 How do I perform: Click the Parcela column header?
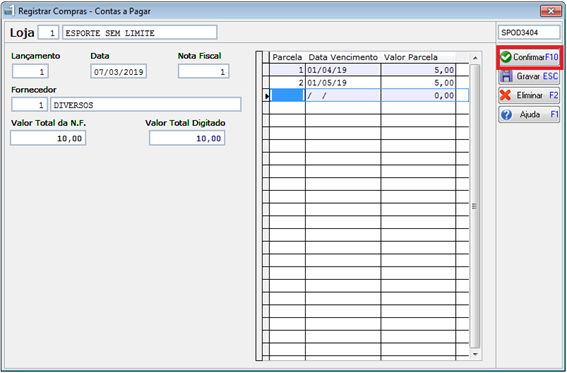(287, 57)
